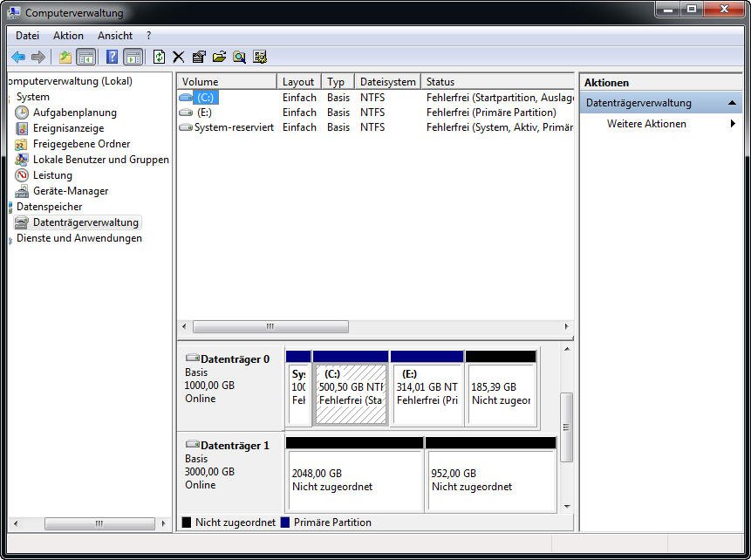751x560 pixels.
Task: Toggle the console tree show/hide toolbar button
Action: point(85,58)
